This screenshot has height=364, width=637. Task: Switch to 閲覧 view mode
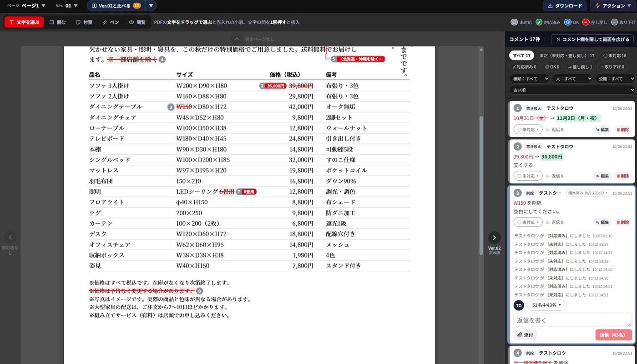pos(137,22)
